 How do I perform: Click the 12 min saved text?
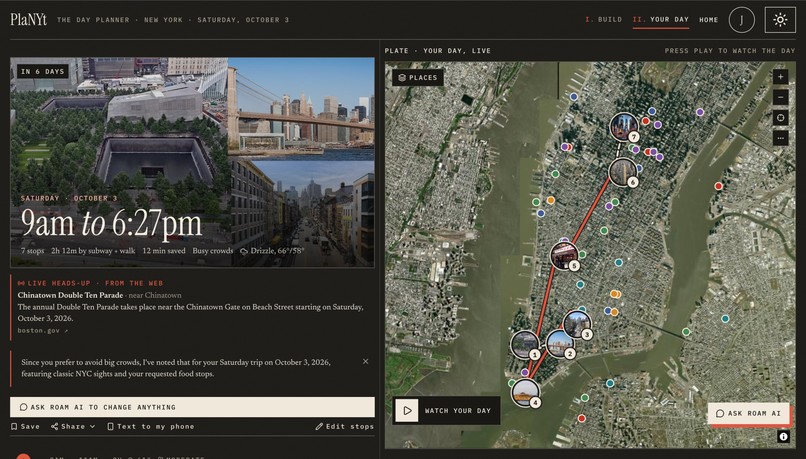[x=163, y=251]
